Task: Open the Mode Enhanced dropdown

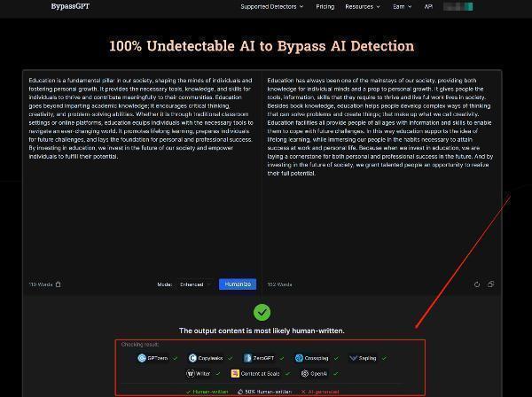Action: pos(195,284)
